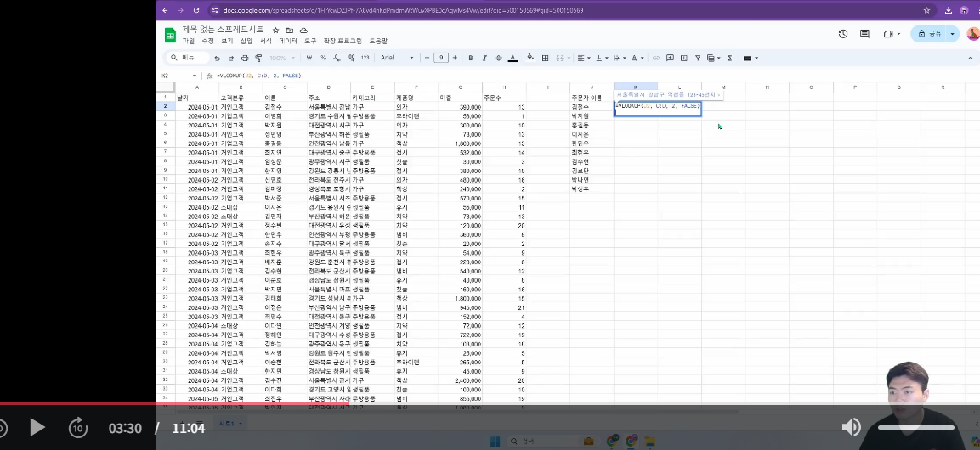Open the Windows Start button

click(x=495, y=442)
